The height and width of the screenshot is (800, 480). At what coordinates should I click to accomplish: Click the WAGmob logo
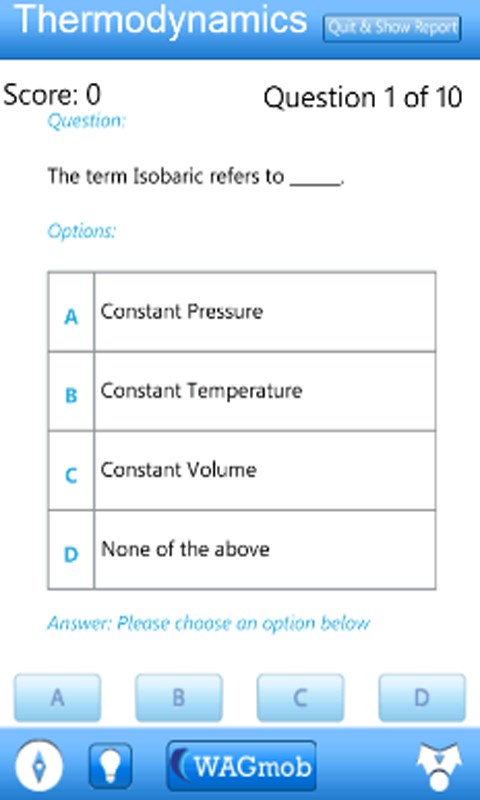241,766
